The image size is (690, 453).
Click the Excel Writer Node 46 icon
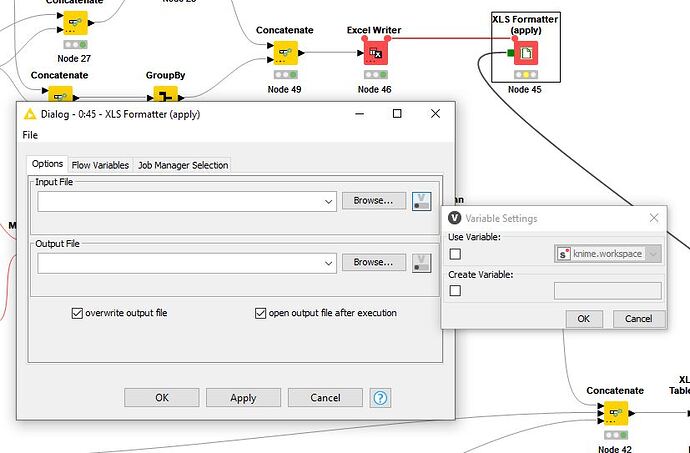coord(375,53)
